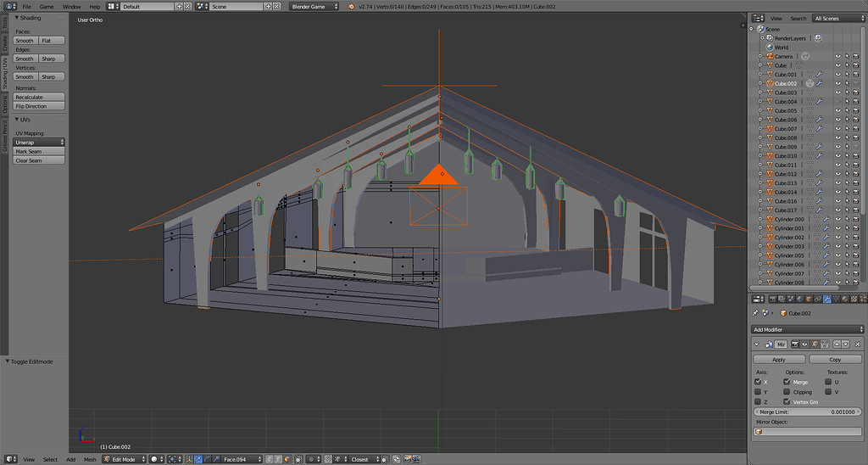Click the RenderLayers icon in outliner
The width and height of the screenshot is (868, 465).
pyautogui.click(x=770, y=38)
